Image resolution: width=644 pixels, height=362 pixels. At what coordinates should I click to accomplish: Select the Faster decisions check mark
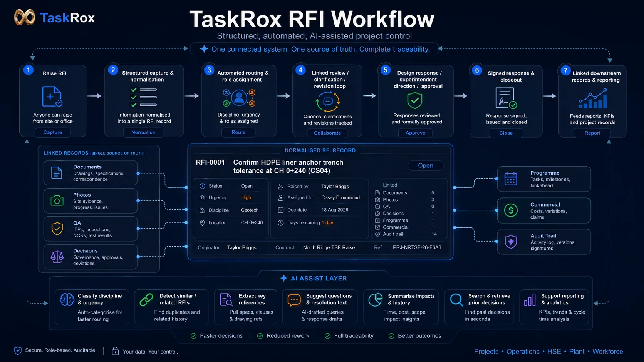[194, 336]
